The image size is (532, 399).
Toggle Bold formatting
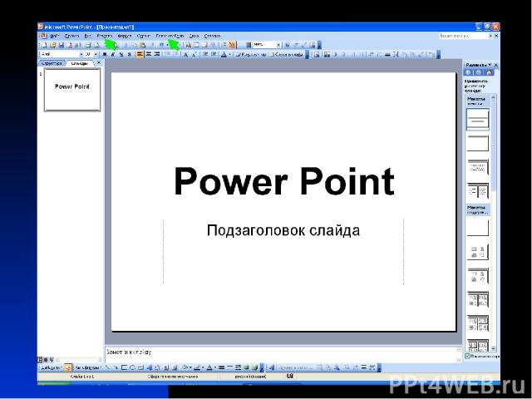click(x=105, y=54)
